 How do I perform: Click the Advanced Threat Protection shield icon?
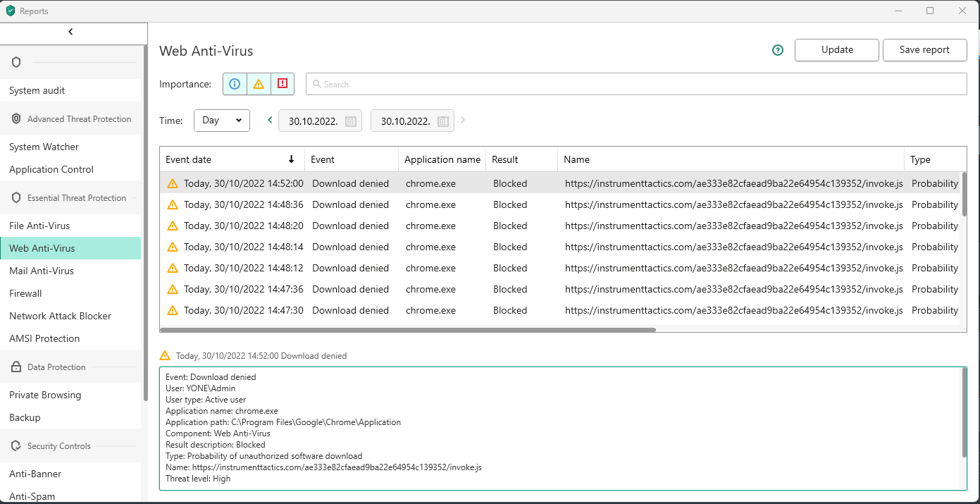[x=16, y=119]
